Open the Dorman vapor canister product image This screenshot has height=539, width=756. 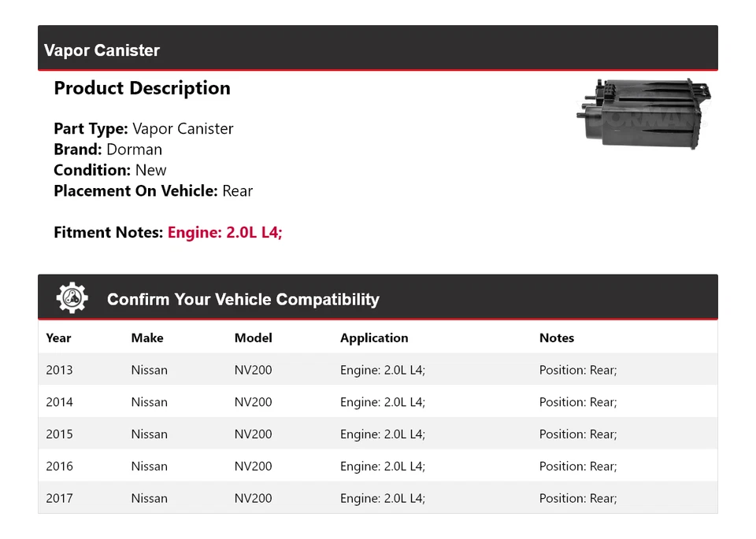pyautogui.click(x=643, y=114)
